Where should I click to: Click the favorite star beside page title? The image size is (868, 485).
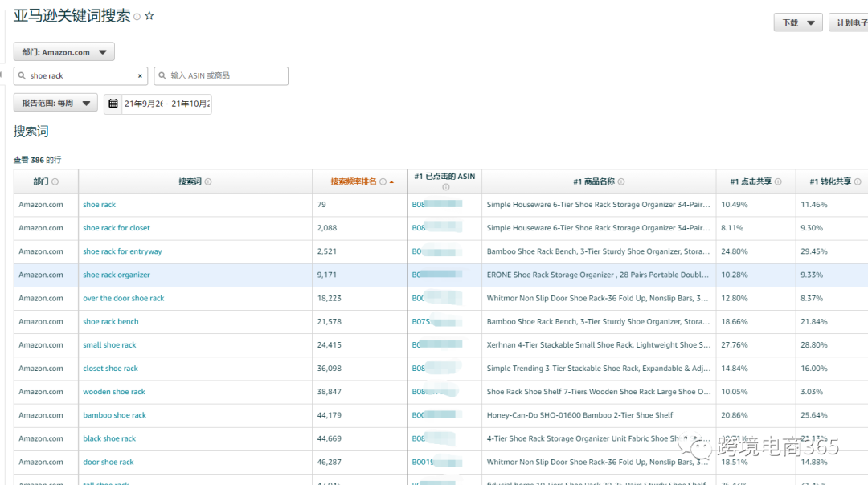click(x=149, y=16)
